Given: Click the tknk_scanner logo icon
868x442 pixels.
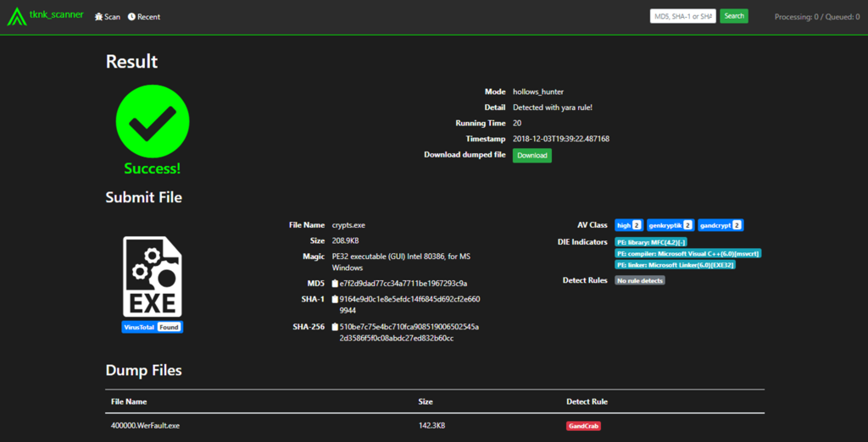Looking at the screenshot, I should point(16,16).
